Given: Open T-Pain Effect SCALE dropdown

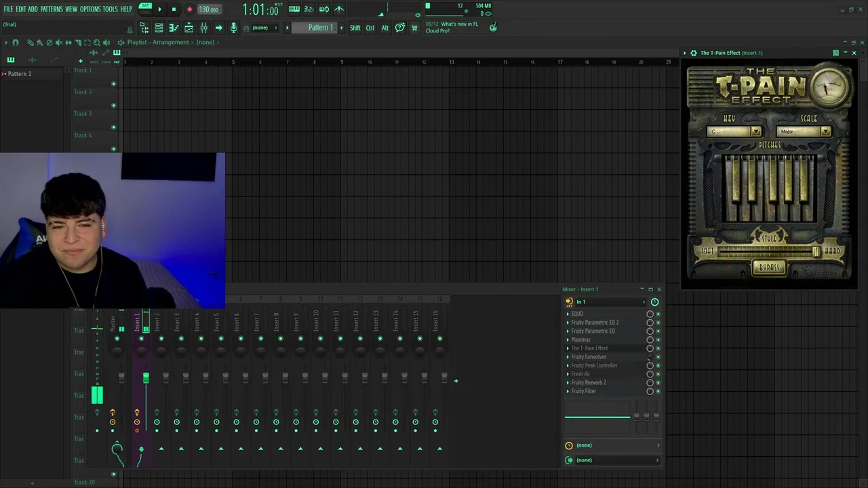Looking at the screenshot, I should [804, 131].
